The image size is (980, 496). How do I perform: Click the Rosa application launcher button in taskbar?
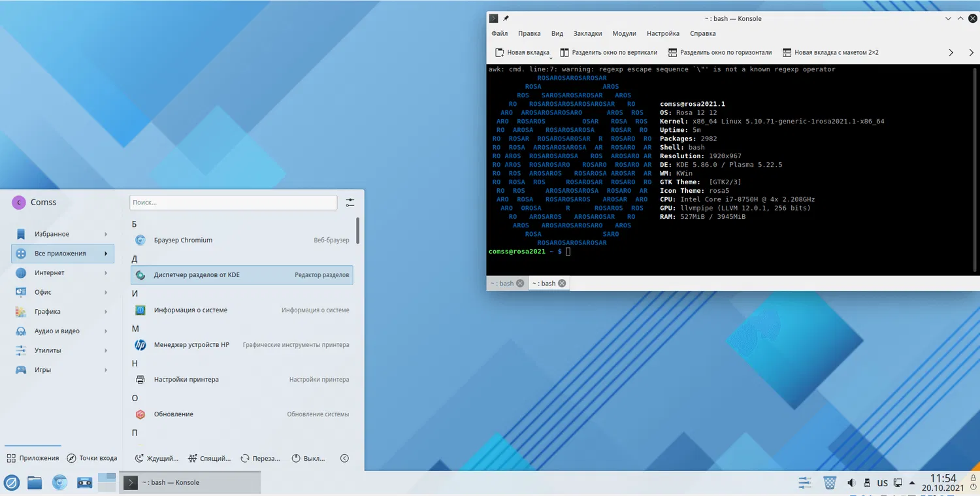[11, 482]
